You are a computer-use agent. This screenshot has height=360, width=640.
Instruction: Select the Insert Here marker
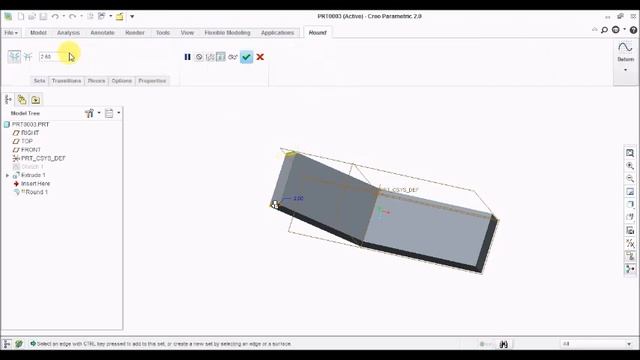coord(31,184)
